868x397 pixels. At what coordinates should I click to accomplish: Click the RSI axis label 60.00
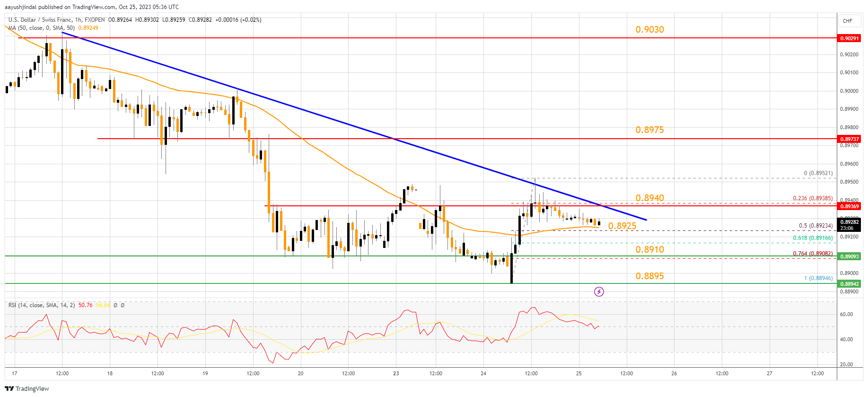coord(846,314)
